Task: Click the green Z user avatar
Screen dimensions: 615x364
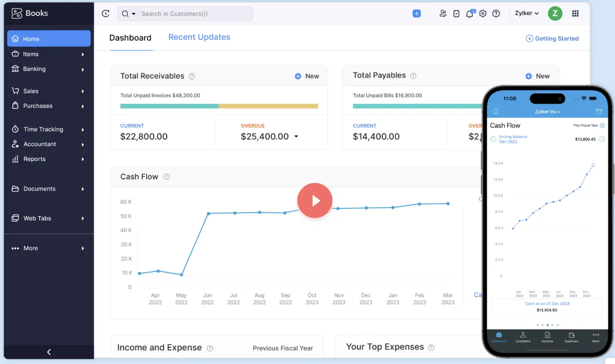Action: coord(555,13)
